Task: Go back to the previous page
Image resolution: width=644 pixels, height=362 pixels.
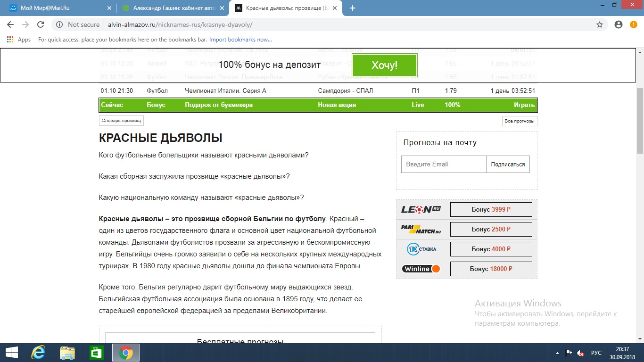Action: [10, 25]
